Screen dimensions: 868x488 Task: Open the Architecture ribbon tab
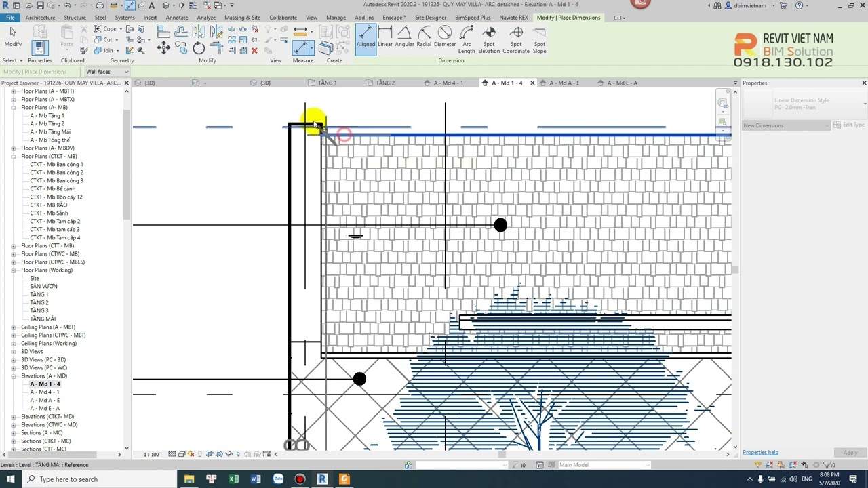pyautogui.click(x=41, y=18)
